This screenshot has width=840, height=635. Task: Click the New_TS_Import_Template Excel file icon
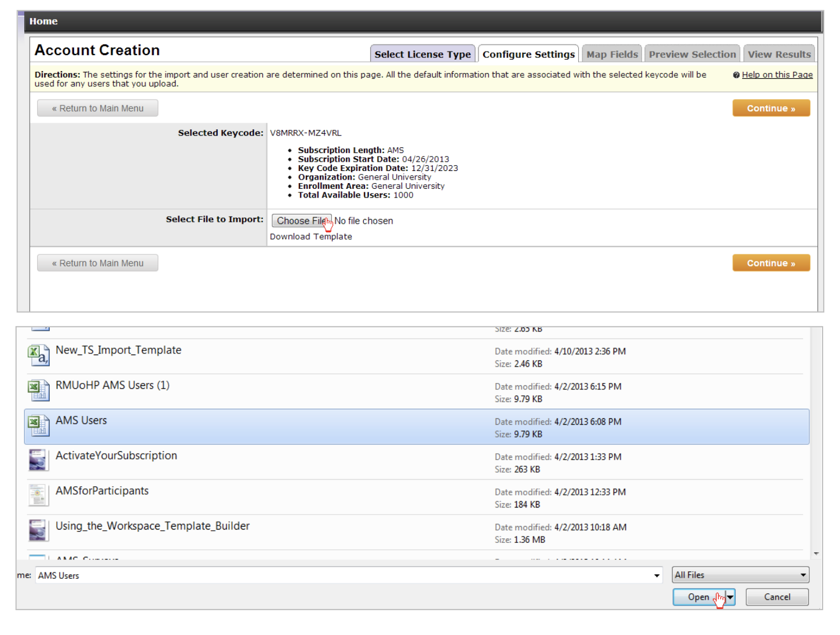(38, 355)
